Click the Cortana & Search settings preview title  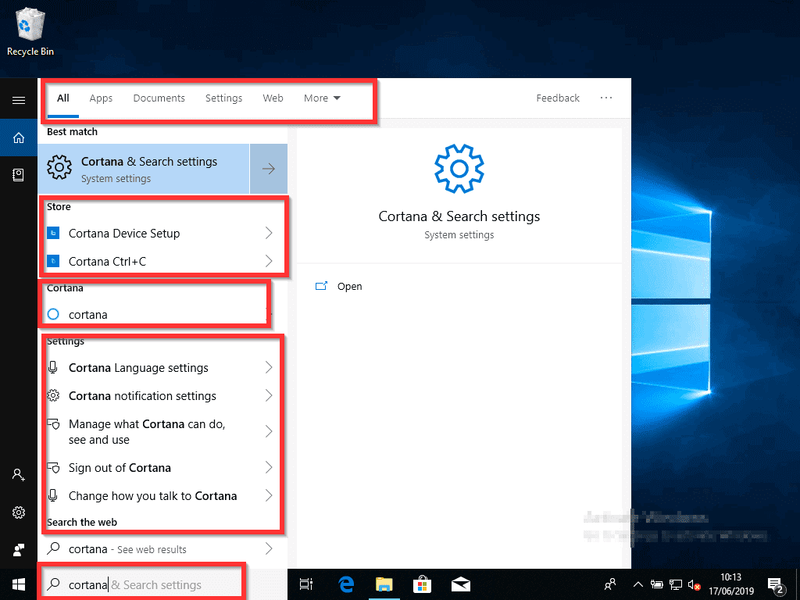tap(459, 216)
